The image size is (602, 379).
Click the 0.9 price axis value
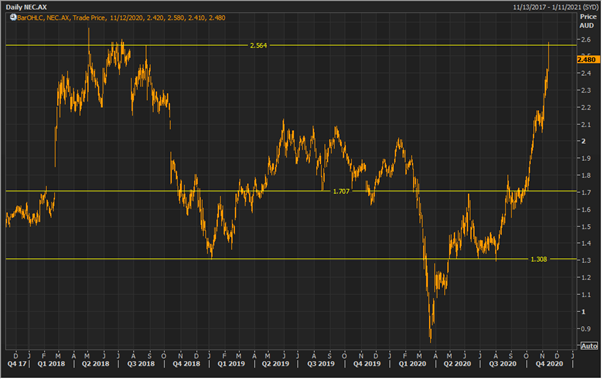585,329
